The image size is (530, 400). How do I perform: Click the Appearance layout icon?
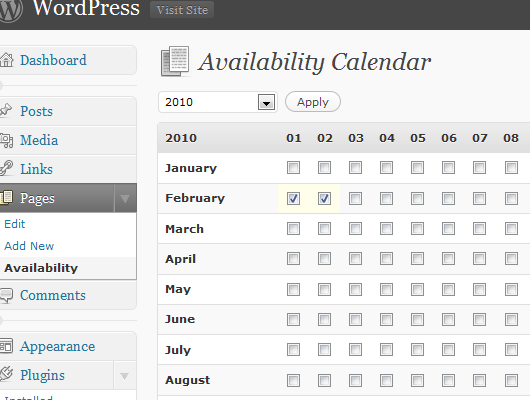(6, 346)
